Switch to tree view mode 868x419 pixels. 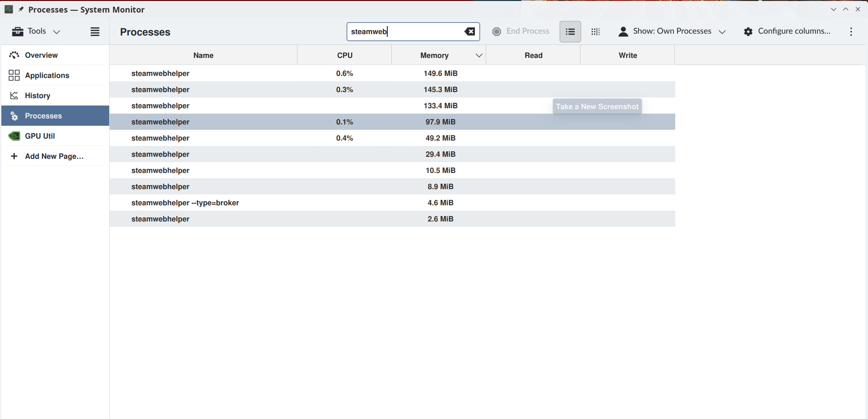(x=595, y=31)
